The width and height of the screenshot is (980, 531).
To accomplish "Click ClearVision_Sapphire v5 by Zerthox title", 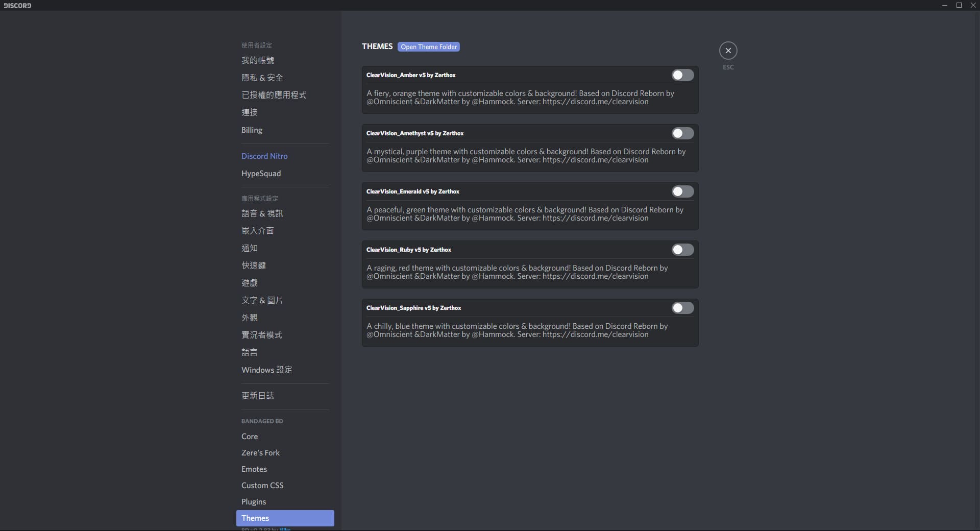I will click(413, 308).
